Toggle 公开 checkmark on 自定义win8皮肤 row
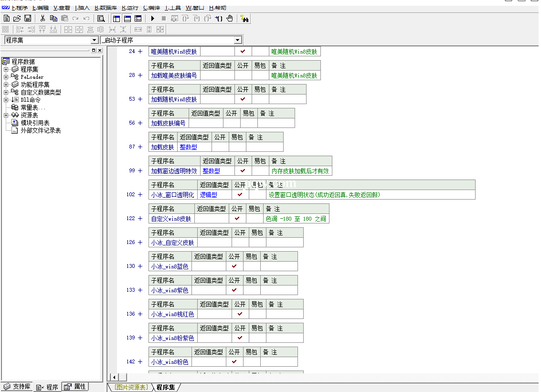541x392 pixels. pyautogui.click(x=237, y=219)
